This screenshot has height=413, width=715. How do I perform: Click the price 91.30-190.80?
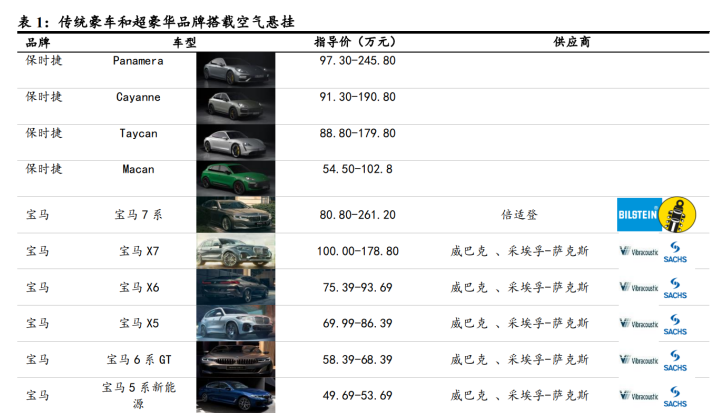tap(358, 97)
